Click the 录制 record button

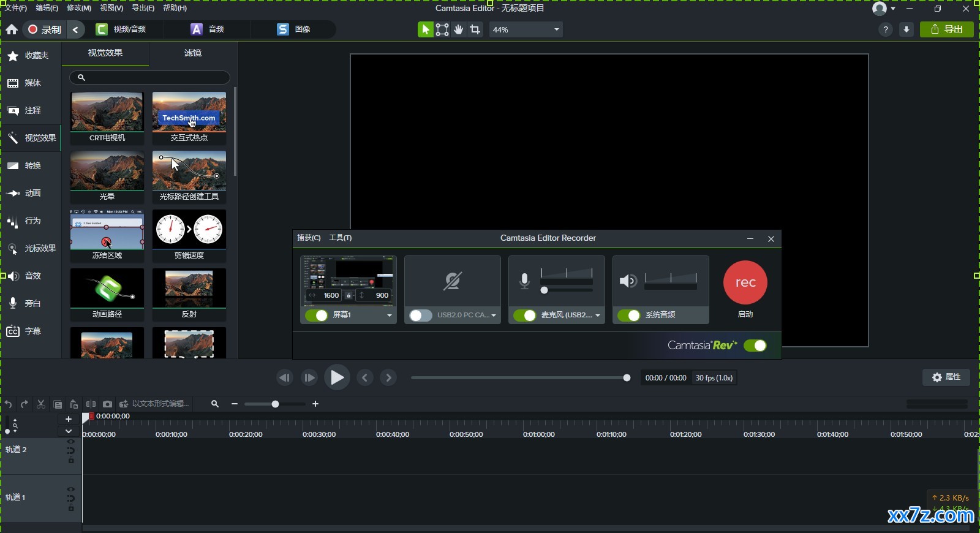point(45,29)
